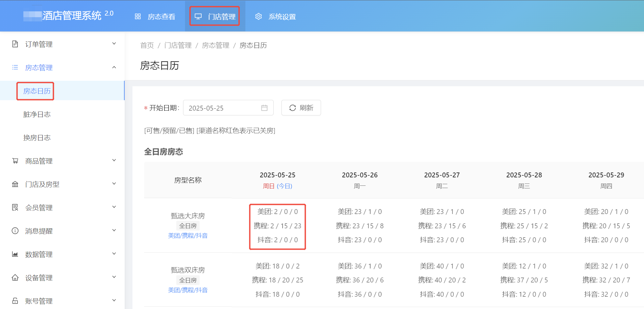Click the 门店管理 monitor icon
Screen dimensions: 644x309
[198, 17]
